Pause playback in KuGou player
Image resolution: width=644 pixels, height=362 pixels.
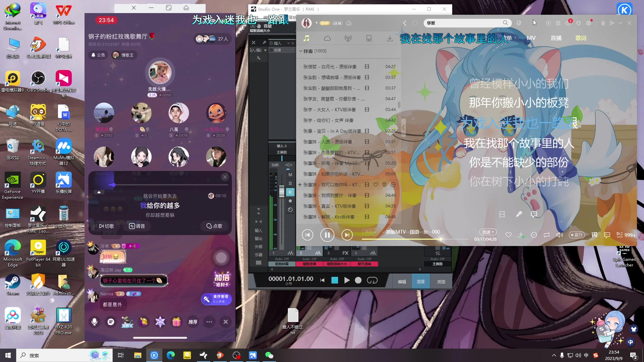[x=327, y=235]
